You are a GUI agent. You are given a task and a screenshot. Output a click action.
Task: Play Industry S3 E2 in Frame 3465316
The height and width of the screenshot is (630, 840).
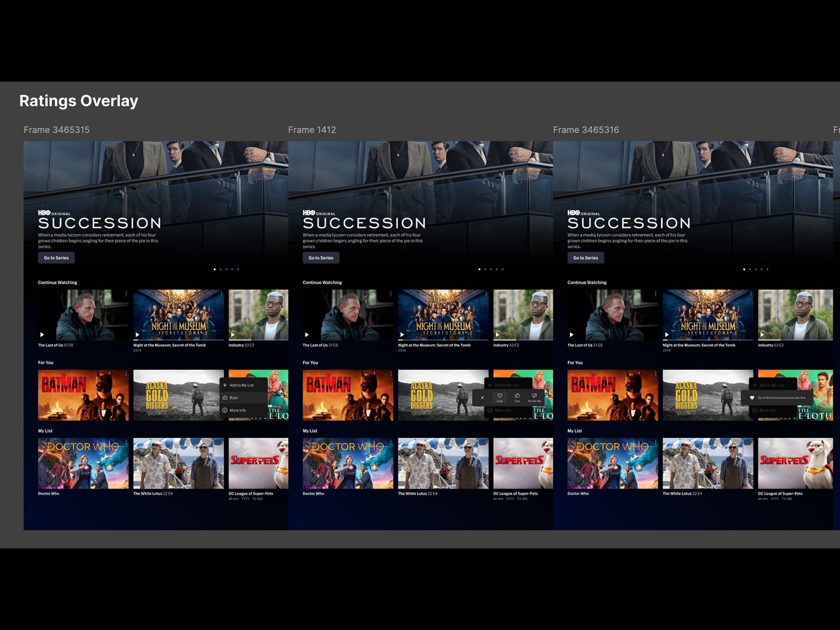pos(762,335)
